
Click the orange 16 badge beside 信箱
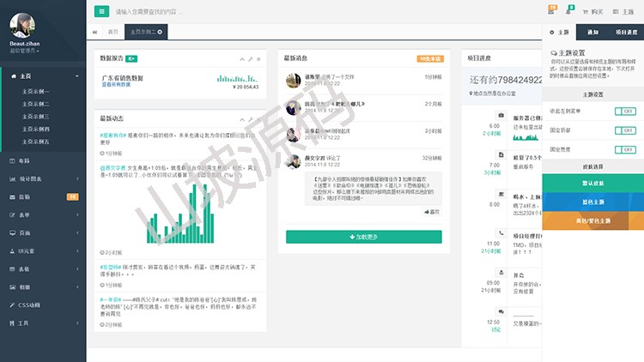point(73,197)
